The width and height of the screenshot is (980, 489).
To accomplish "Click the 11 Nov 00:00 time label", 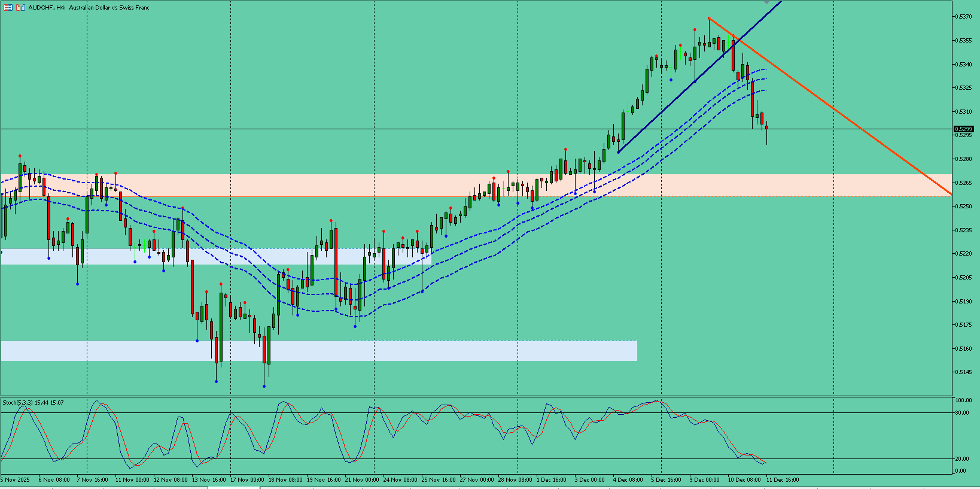I will click(132, 479).
